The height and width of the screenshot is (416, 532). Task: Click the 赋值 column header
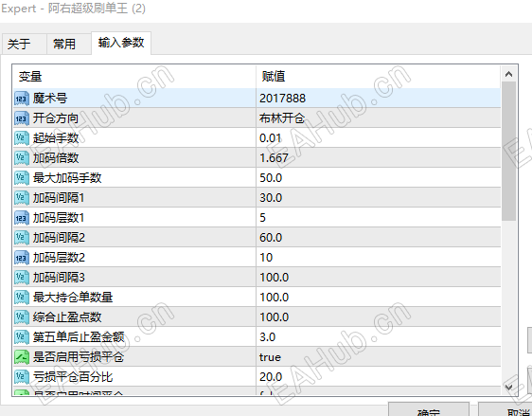coord(379,77)
